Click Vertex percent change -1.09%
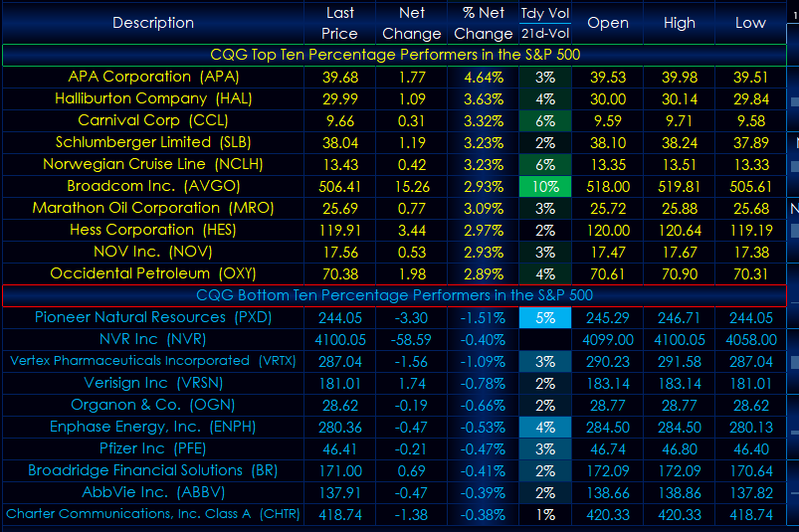The image size is (799, 532). [x=483, y=362]
